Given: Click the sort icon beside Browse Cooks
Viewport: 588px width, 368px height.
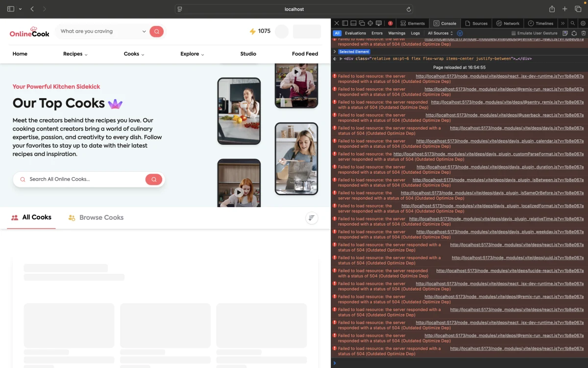Looking at the screenshot, I should tap(312, 218).
